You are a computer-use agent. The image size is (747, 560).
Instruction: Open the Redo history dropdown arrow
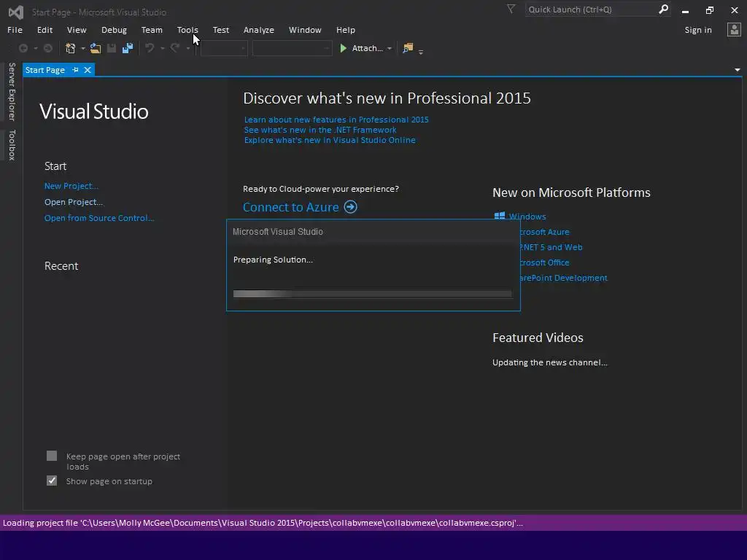coord(188,49)
